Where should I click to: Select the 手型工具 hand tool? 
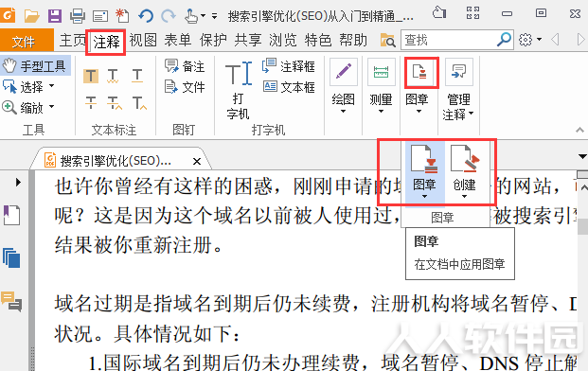(x=34, y=66)
